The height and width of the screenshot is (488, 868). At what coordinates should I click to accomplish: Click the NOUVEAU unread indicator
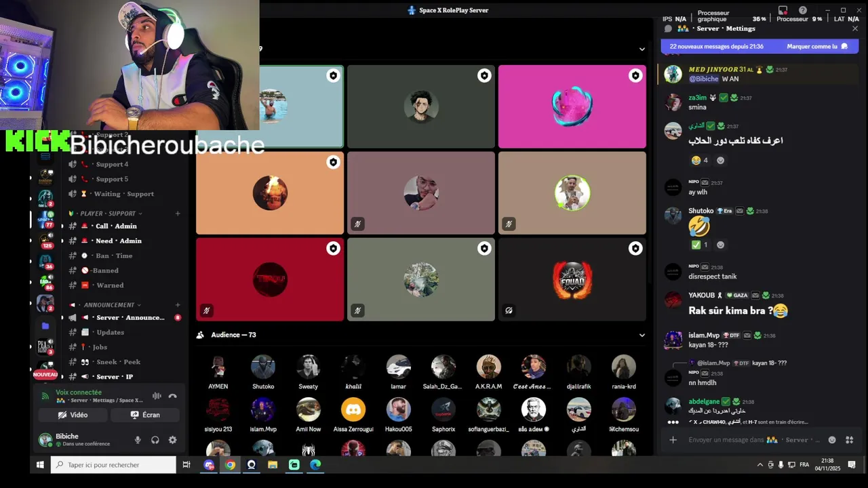point(45,375)
